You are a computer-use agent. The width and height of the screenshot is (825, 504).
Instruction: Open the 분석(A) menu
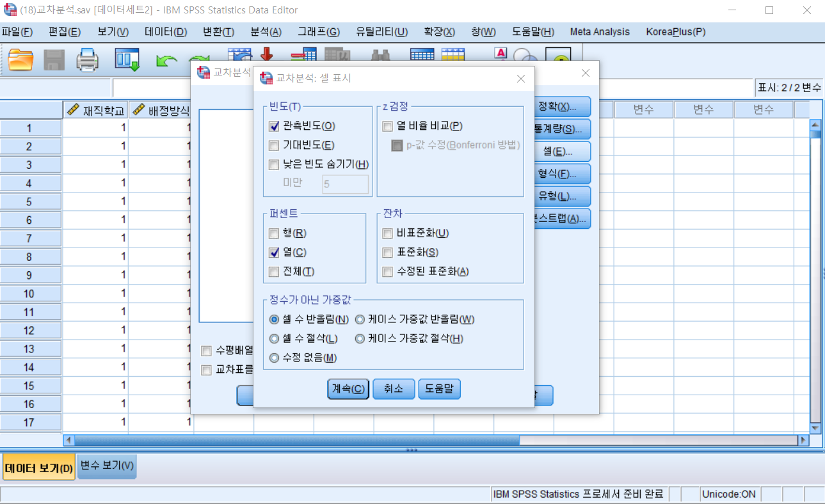[x=266, y=32]
